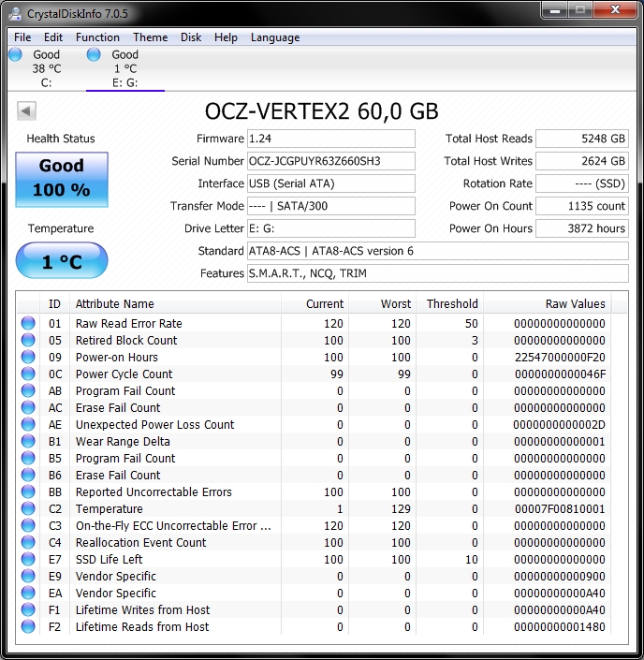
Task: Click status orb for C2 Temperature row
Action: pos(28,508)
